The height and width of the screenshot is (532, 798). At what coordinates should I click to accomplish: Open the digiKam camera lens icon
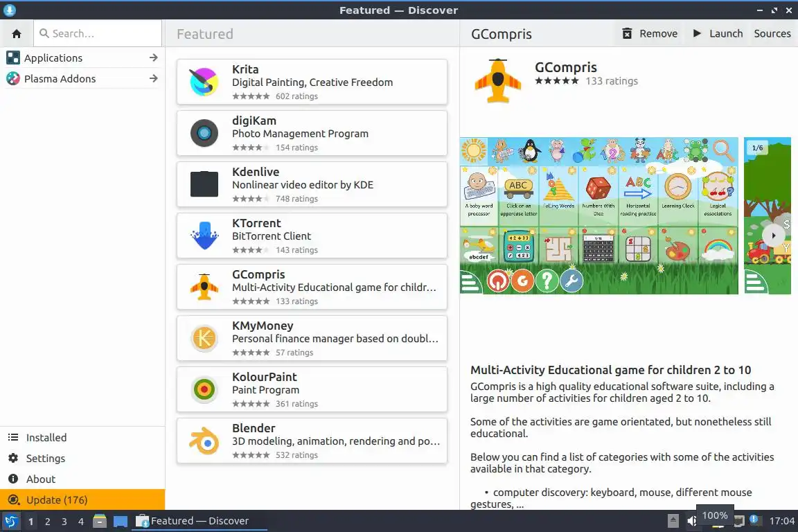[204, 134]
